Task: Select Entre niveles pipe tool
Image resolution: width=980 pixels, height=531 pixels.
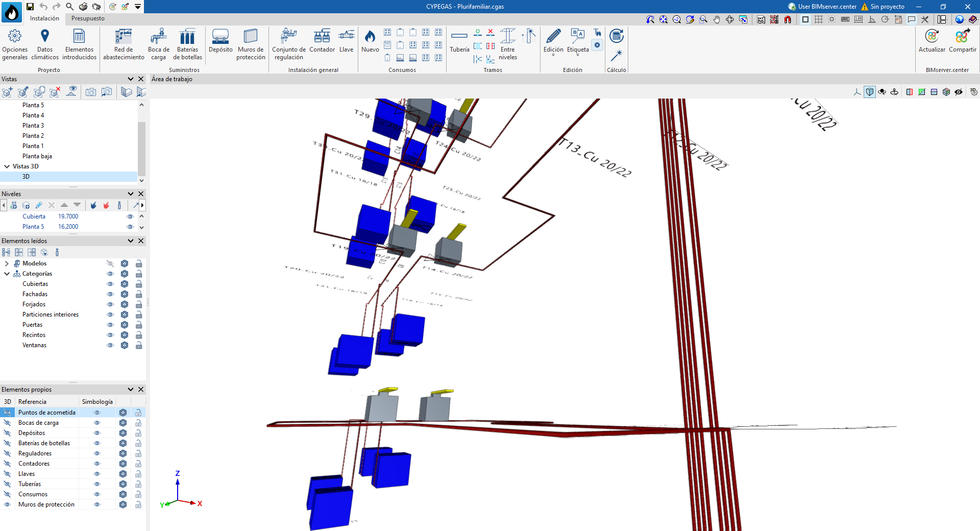Action: click(508, 44)
